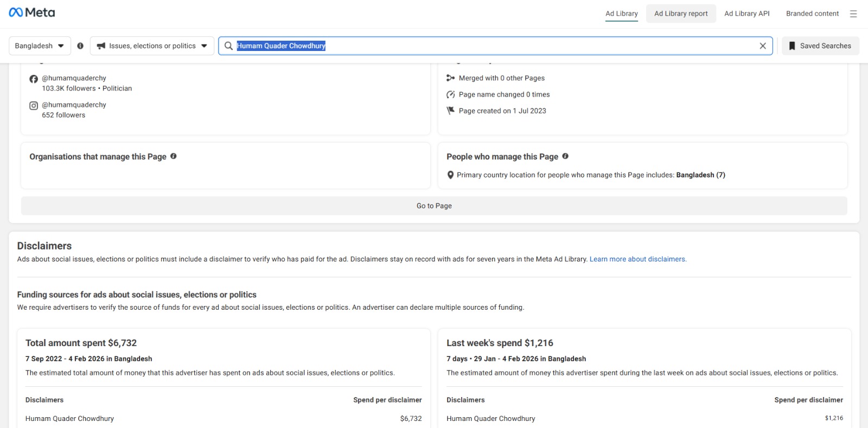Click Merged with 0 other Pages text
868x428 pixels.
point(502,78)
